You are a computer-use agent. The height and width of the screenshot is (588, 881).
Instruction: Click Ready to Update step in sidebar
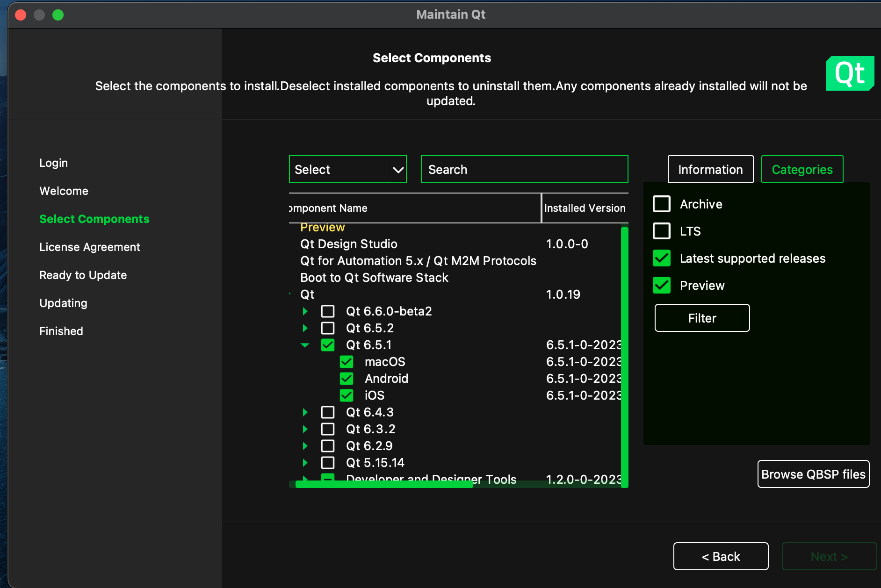tap(83, 275)
